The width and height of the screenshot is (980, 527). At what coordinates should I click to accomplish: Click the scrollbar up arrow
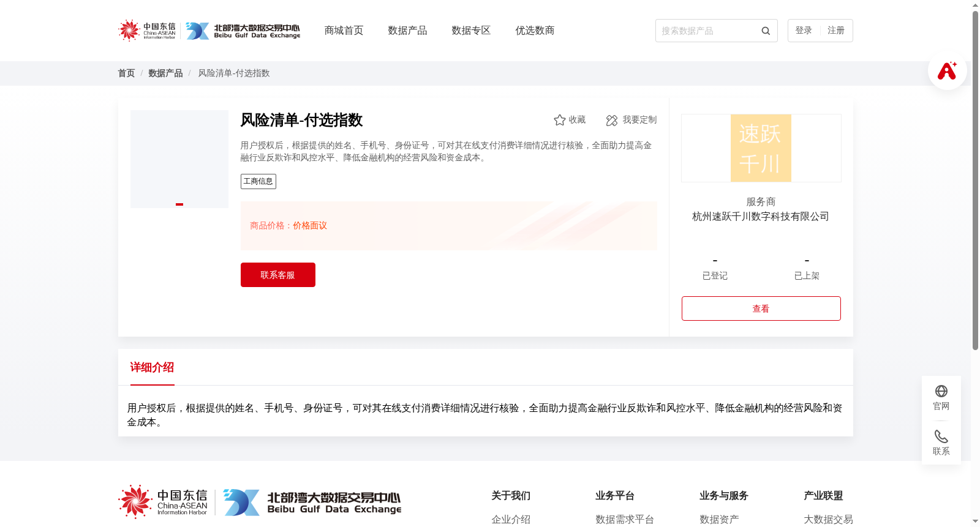coord(975,5)
